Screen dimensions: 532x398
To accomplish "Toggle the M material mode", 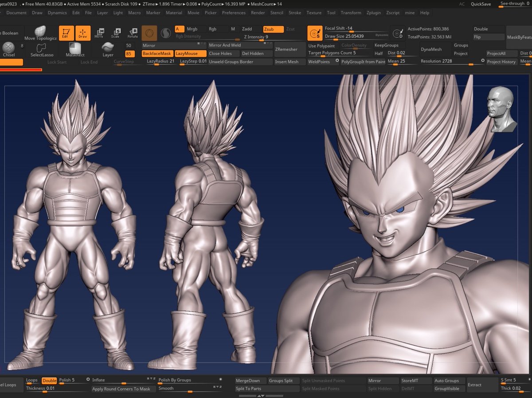I will point(233,29).
